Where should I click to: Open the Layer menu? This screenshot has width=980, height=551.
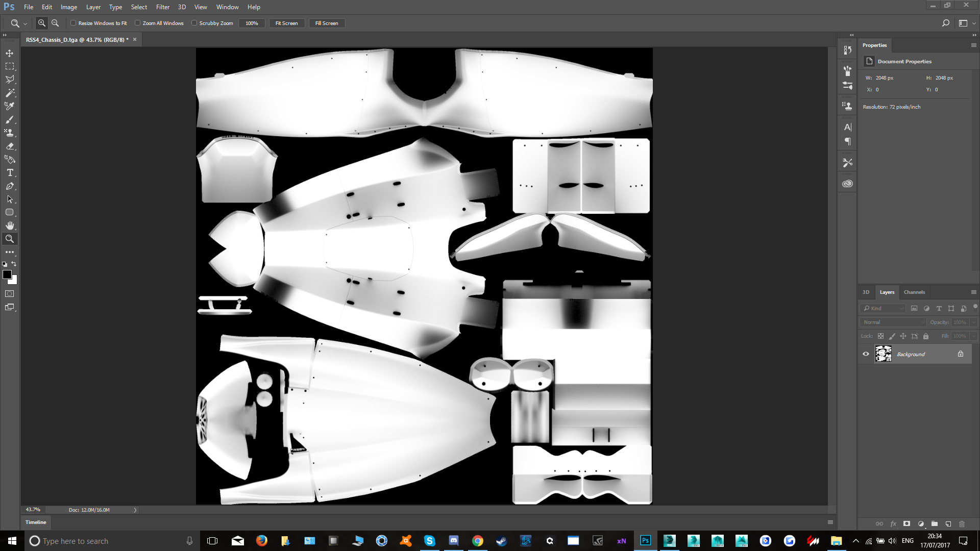(x=93, y=7)
